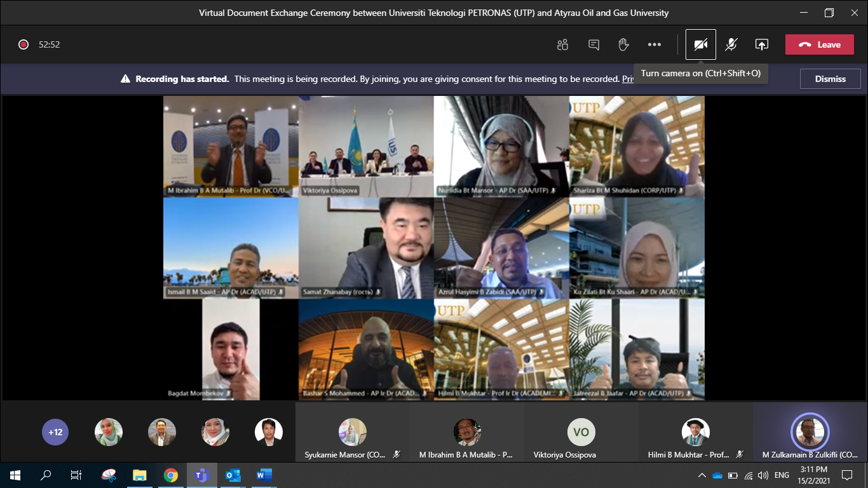Open the Windows Start menu
This screenshot has width=868, height=488.
coord(13,475)
